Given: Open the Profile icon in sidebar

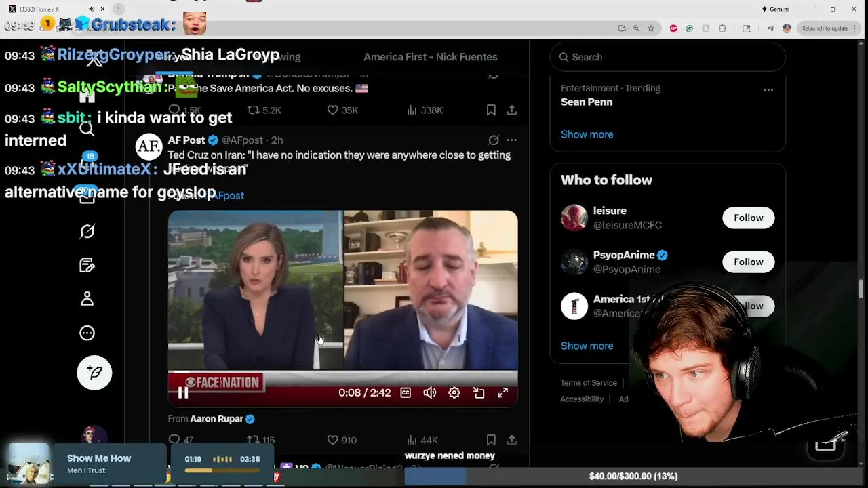Looking at the screenshot, I should [87, 299].
